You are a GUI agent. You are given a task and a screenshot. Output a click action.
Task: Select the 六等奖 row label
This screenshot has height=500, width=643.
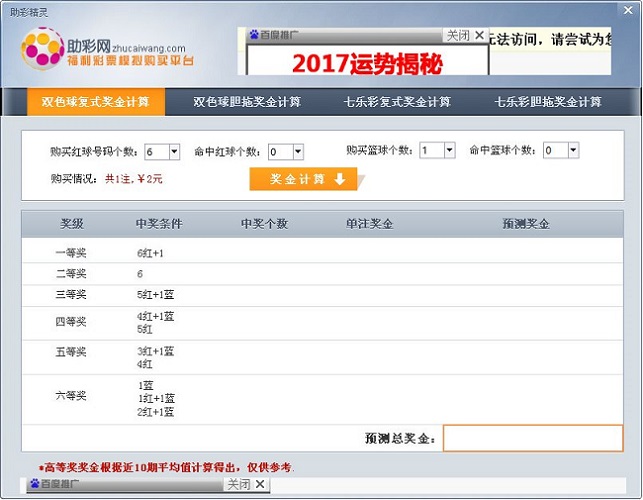71,395
